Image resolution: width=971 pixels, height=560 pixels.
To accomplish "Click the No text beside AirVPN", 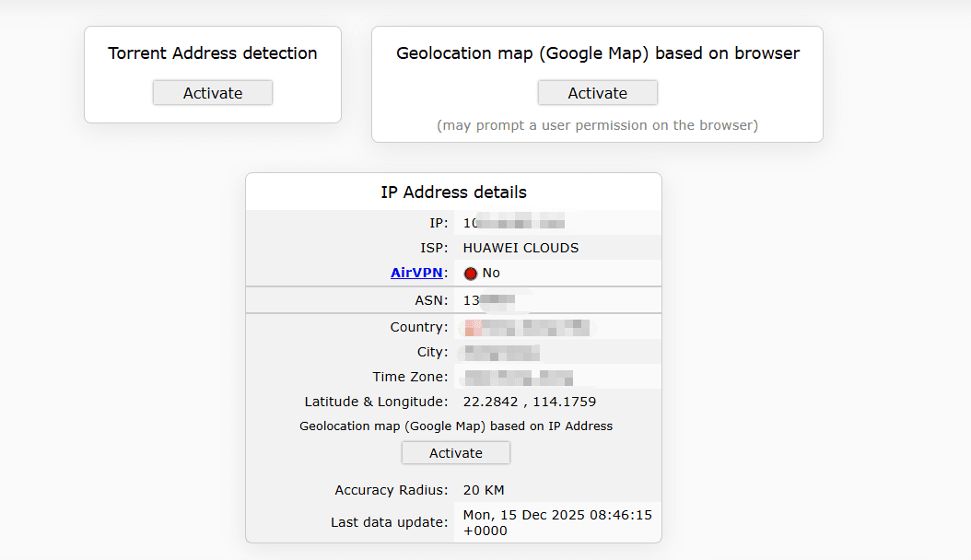I will tap(491, 274).
